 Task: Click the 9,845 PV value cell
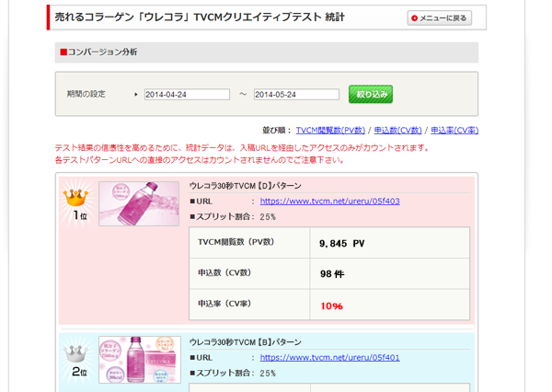click(x=342, y=244)
